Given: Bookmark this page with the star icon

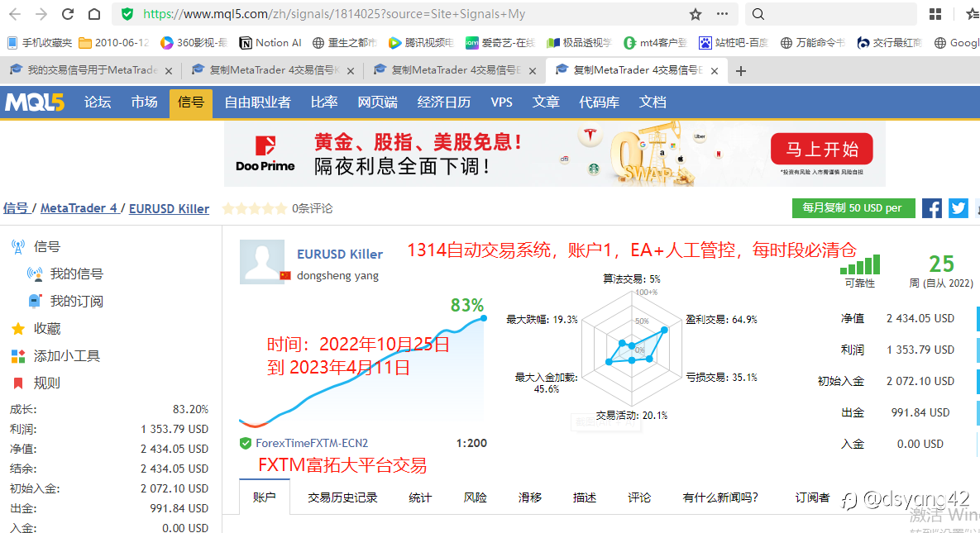Looking at the screenshot, I should tap(695, 14).
